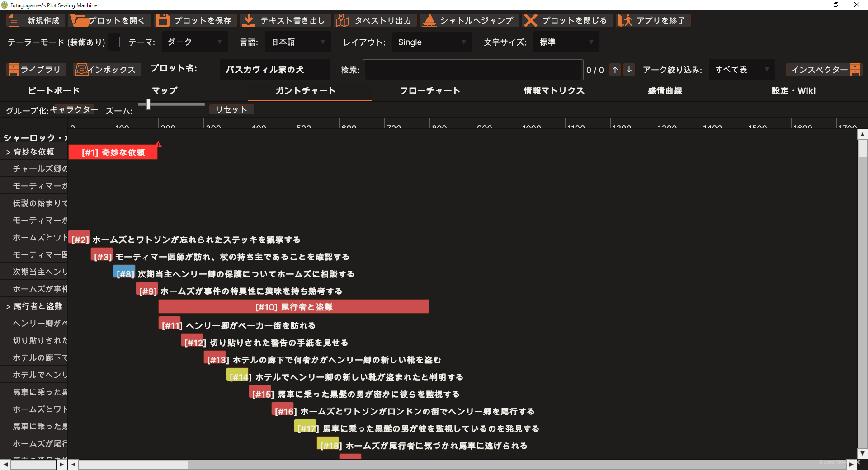Open the 設定・Wiki tab
Image resolution: width=868 pixels, height=470 pixels.
pyautogui.click(x=793, y=91)
